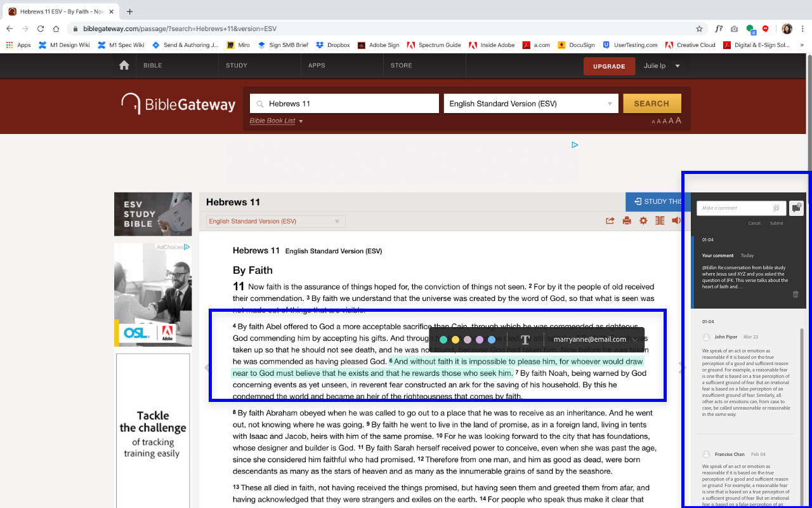Select the blue highlight color
Image resolution: width=812 pixels, height=508 pixels.
click(492, 340)
